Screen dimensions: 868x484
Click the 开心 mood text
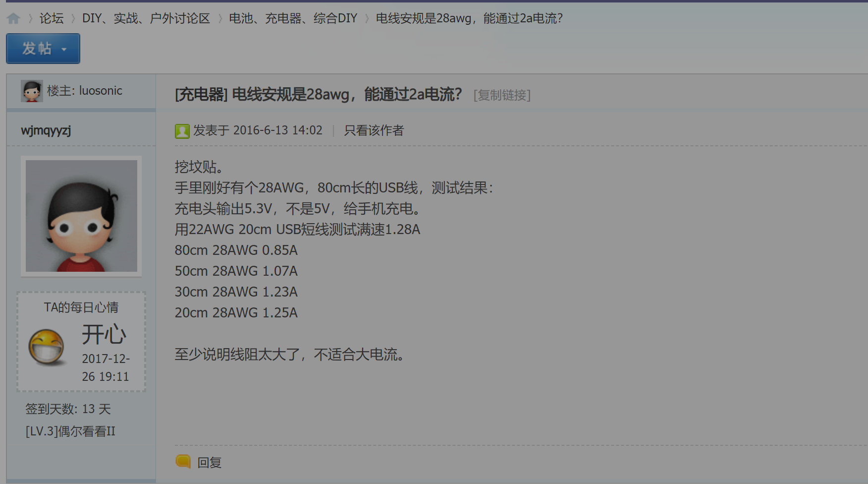[x=104, y=335]
